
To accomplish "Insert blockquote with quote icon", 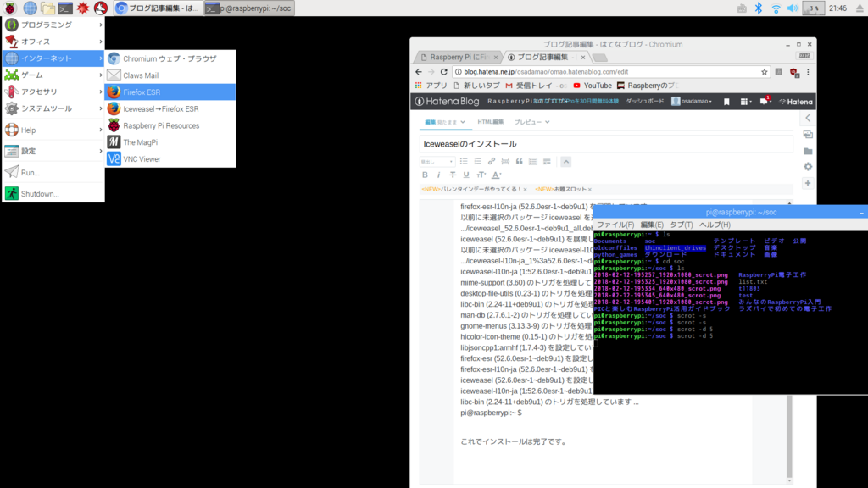I will point(520,162).
